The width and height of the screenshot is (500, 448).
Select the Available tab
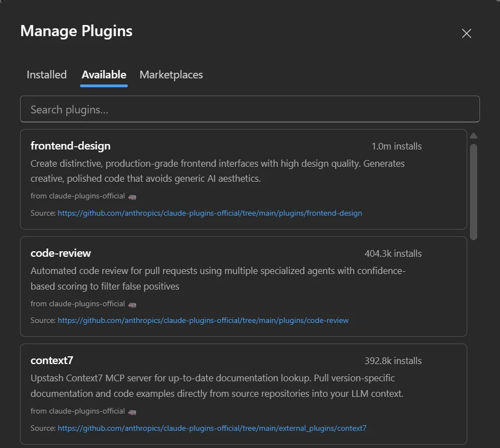(104, 74)
